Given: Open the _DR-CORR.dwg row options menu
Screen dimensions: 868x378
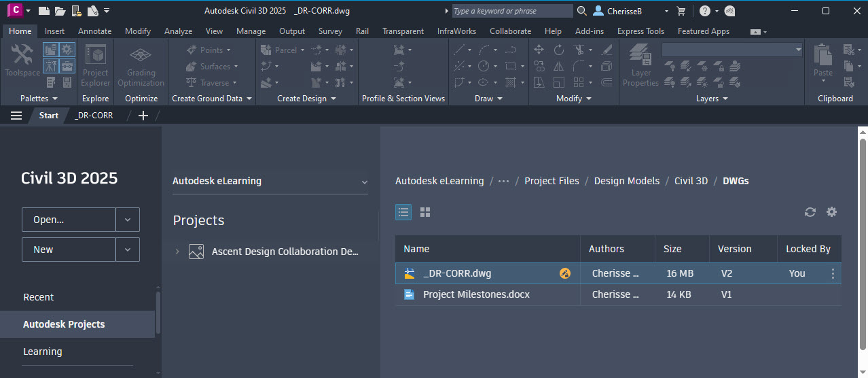Looking at the screenshot, I should tap(833, 273).
